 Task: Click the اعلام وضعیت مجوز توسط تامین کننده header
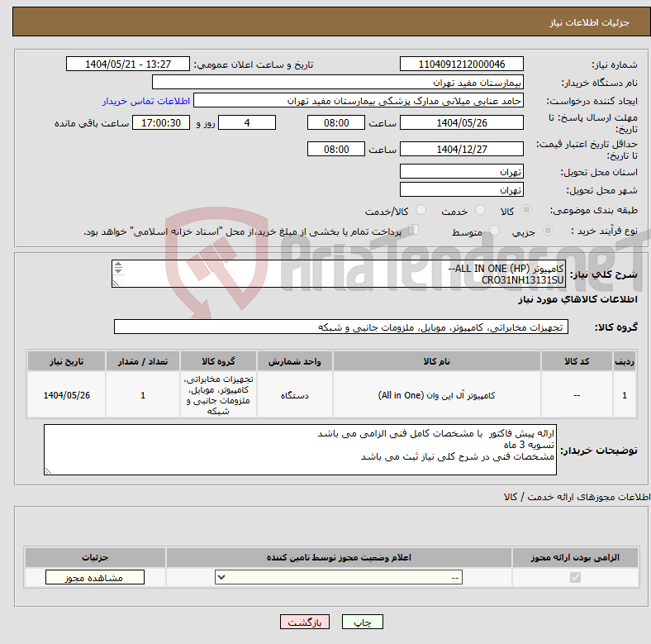click(x=339, y=557)
